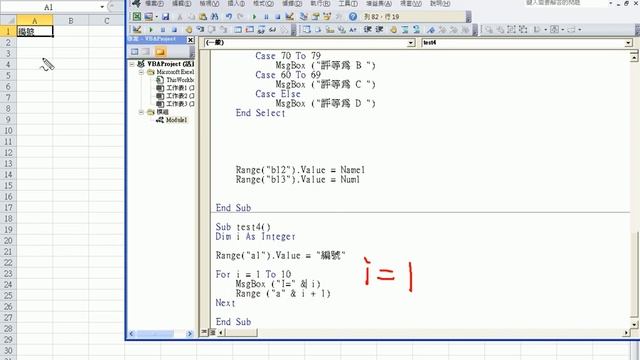Toggle breakpoint with the hand icon on Edit toolbar
This screenshot has height=360, width=640.
coord(393,29)
